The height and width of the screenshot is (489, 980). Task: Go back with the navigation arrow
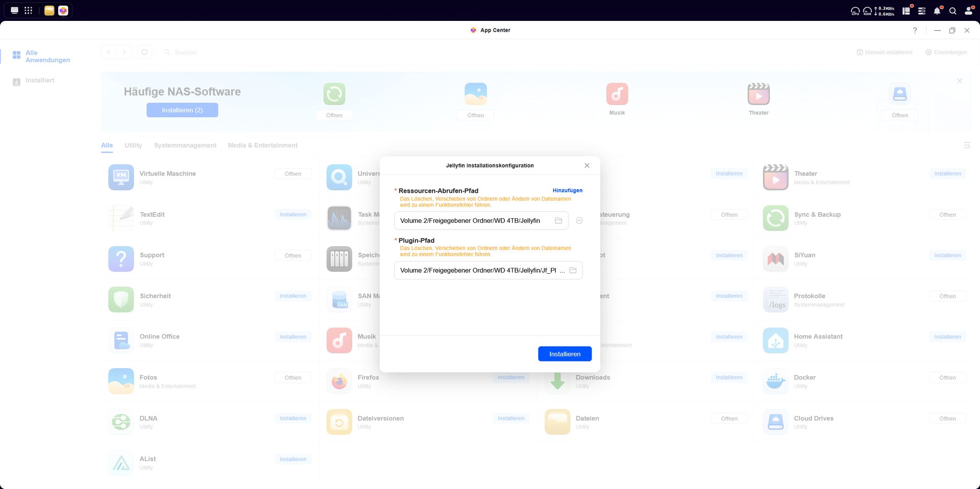click(x=109, y=52)
